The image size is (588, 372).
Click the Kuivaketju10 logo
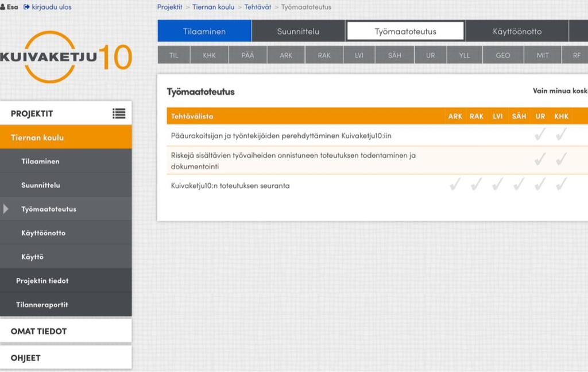[66, 57]
